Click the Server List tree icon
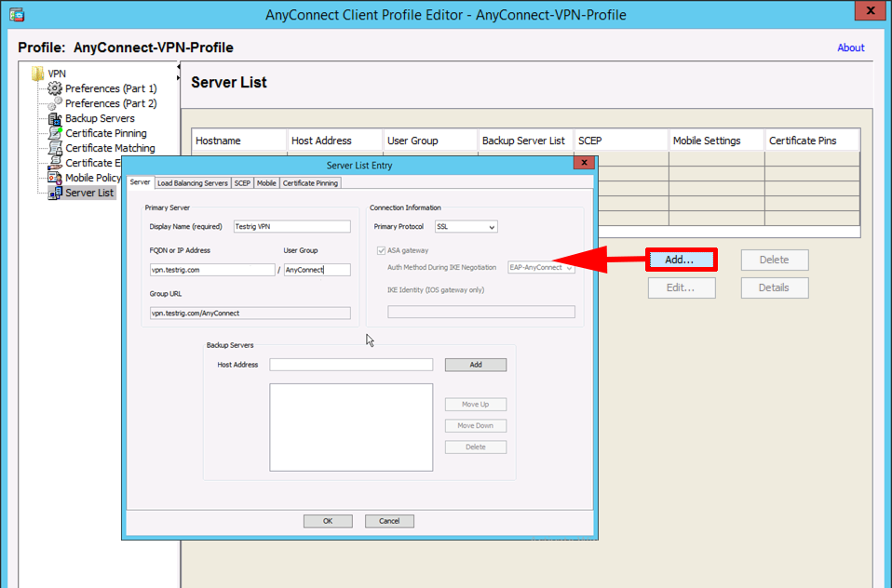This screenshot has width=892, height=588. click(55, 193)
